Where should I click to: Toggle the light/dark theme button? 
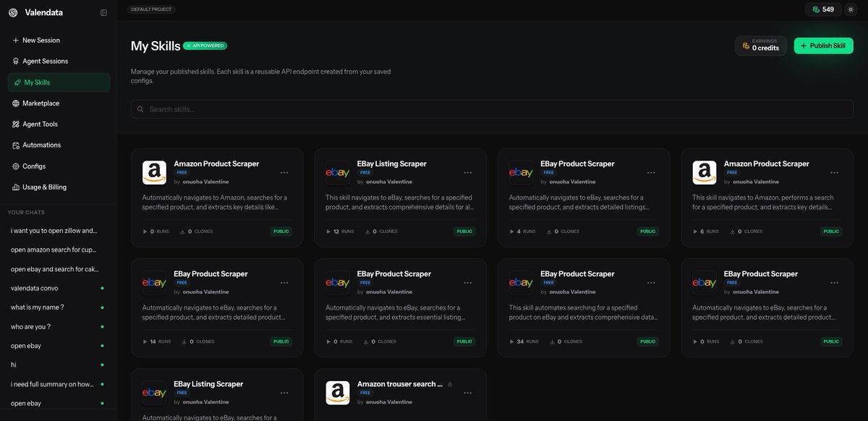[851, 9]
